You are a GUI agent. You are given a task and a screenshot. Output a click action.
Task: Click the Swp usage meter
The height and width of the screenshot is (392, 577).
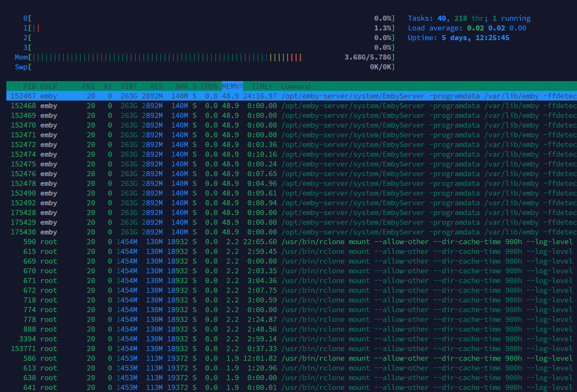tap(205, 67)
